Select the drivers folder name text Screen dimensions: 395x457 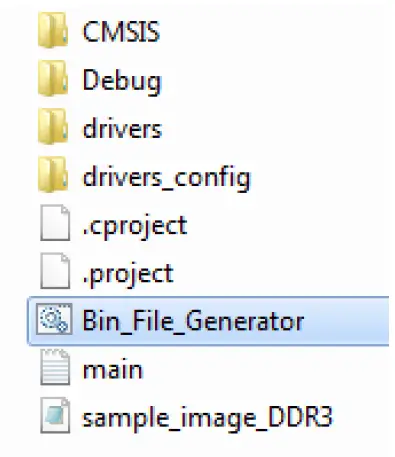coord(122,128)
